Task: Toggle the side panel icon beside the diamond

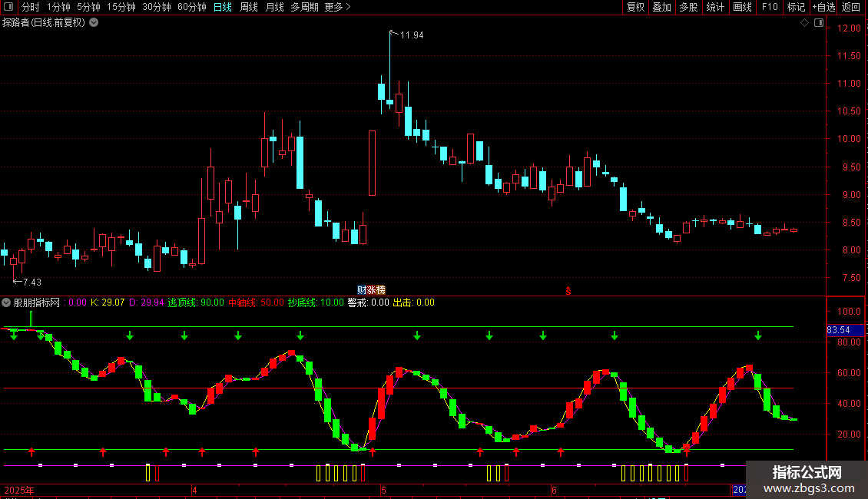Action: point(819,23)
